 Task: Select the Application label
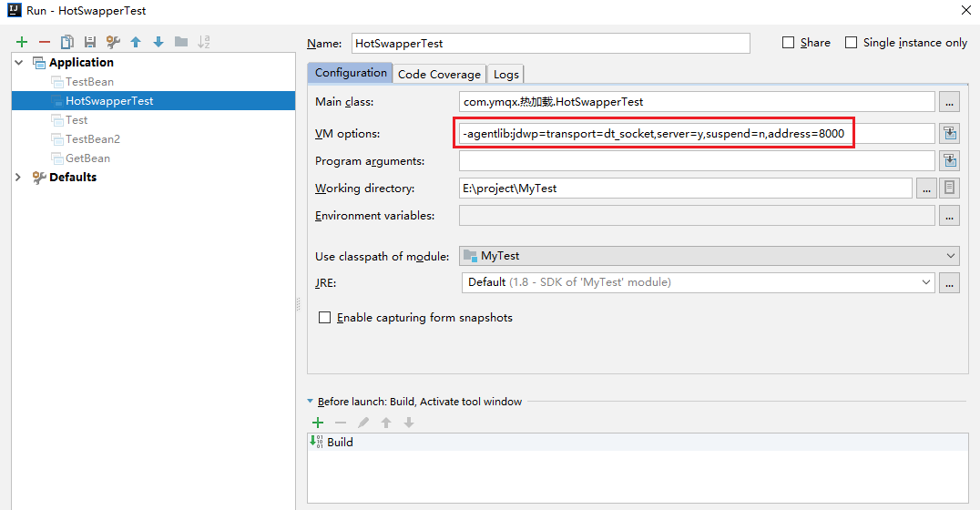coord(81,63)
